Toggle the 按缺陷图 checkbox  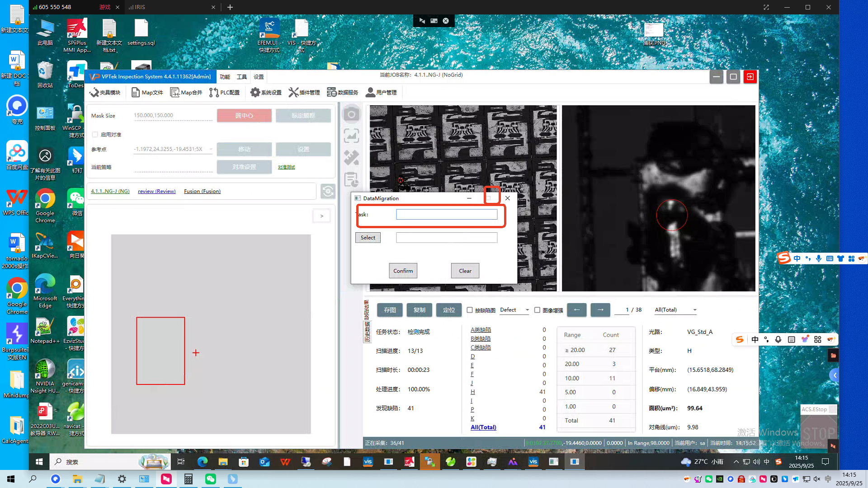tap(470, 310)
